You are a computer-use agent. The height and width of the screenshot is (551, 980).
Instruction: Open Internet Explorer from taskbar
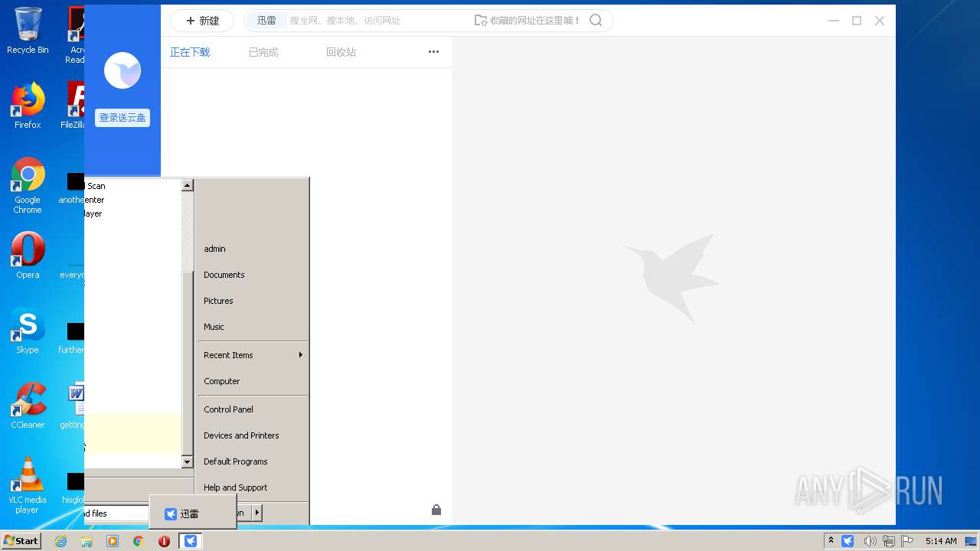coord(60,541)
